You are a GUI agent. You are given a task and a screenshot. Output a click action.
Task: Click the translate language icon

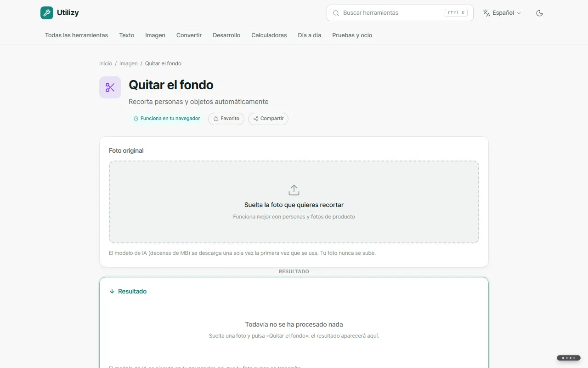point(486,13)
